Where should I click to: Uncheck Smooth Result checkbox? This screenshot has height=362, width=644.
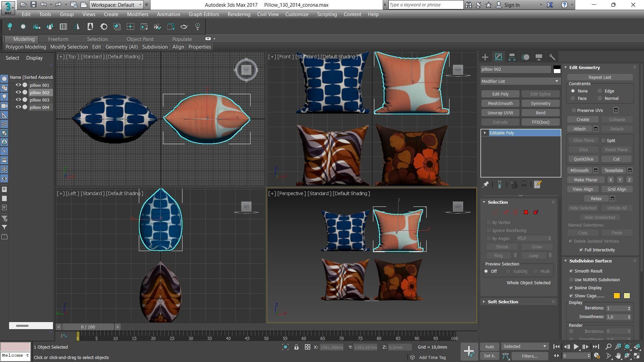point(571,271)
